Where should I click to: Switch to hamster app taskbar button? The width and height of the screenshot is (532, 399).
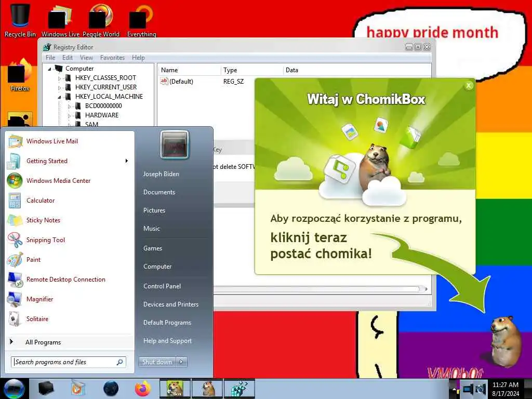207,389
